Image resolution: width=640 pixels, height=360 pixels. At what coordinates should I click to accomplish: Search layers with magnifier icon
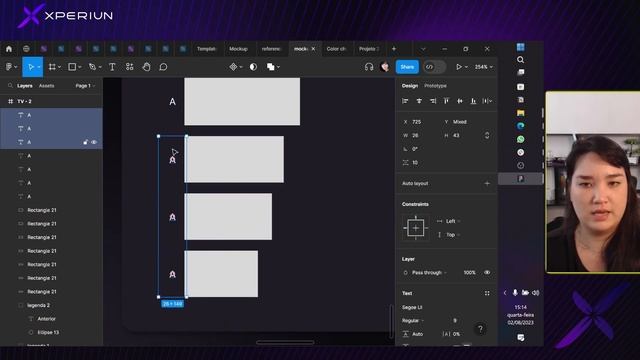point(10,86)
